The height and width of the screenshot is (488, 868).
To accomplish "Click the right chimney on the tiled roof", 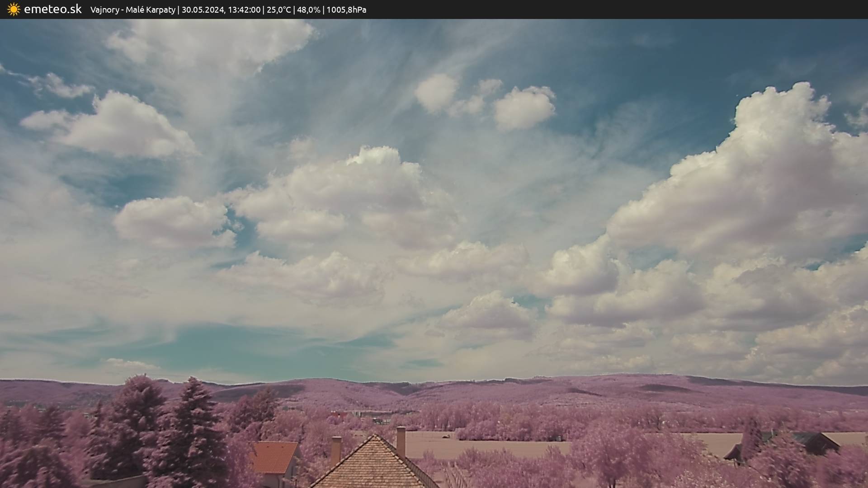I will point(401,441).
